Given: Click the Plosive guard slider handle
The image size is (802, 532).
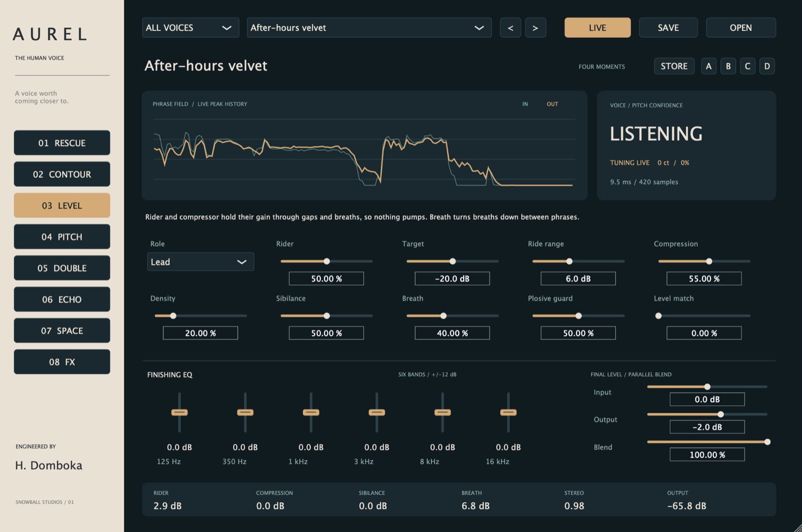Looking at the screenshot, I should [x=579, y=316].
